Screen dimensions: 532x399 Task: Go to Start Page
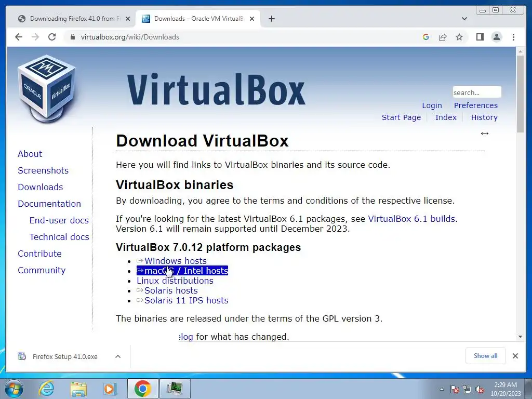point(401,117)
